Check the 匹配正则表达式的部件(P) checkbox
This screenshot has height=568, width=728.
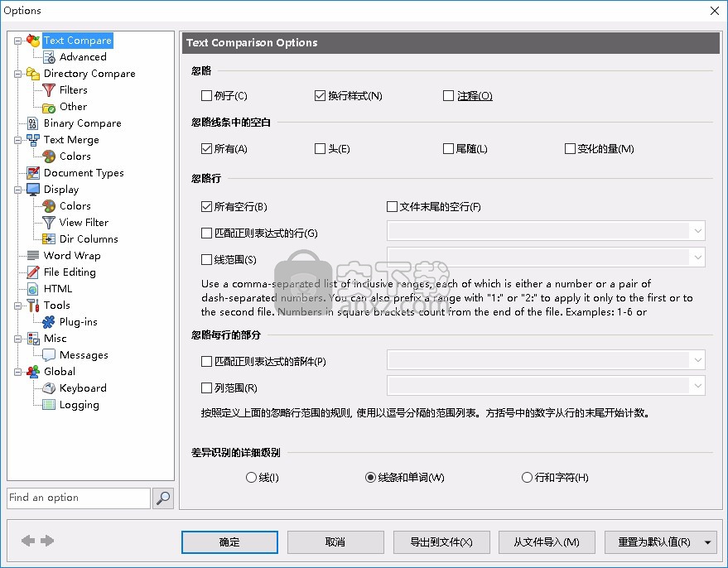(x=206, y=362)
